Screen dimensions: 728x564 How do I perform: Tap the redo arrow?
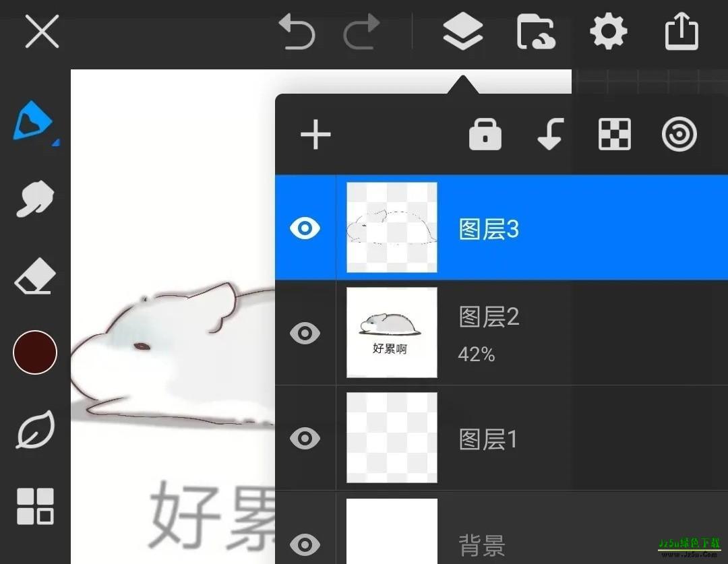click(362, 31)
